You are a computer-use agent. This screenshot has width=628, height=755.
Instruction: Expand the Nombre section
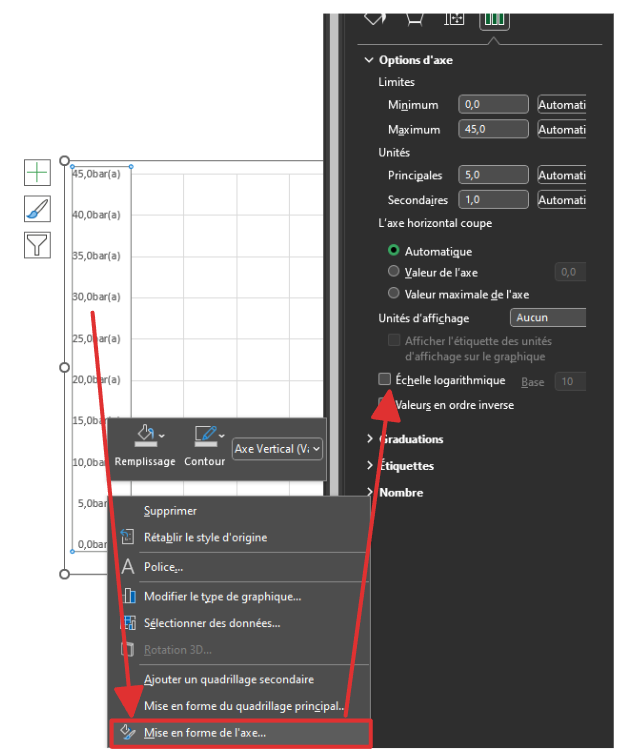370,492
